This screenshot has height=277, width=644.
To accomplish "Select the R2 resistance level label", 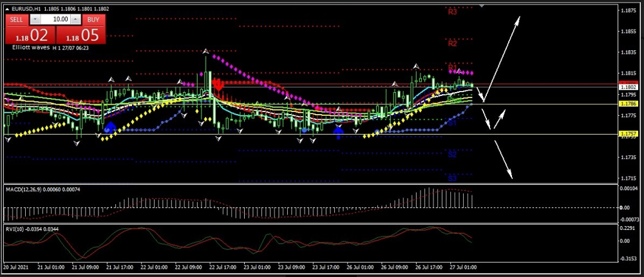I will pos(452,44).
